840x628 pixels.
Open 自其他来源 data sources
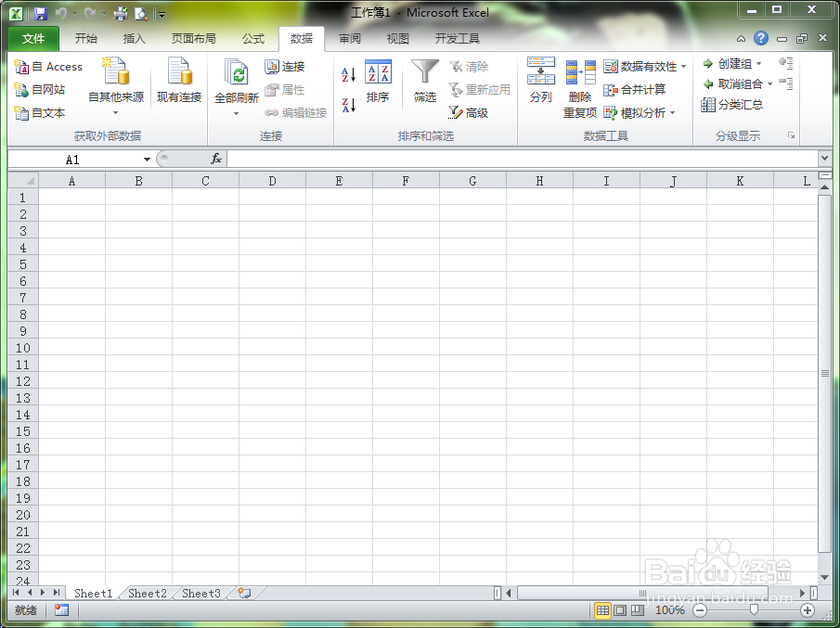tap(116, 85)
